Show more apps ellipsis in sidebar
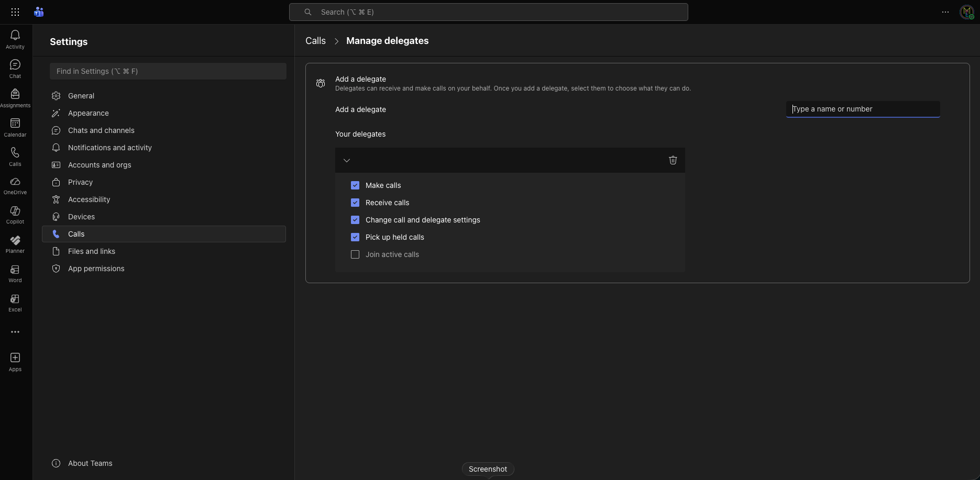This screenshot has width=980, height=480. coord(15,332)
